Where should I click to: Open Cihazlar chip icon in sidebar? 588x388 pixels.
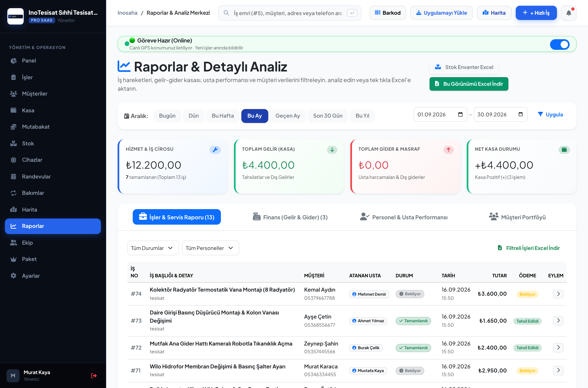click(13, 160)
